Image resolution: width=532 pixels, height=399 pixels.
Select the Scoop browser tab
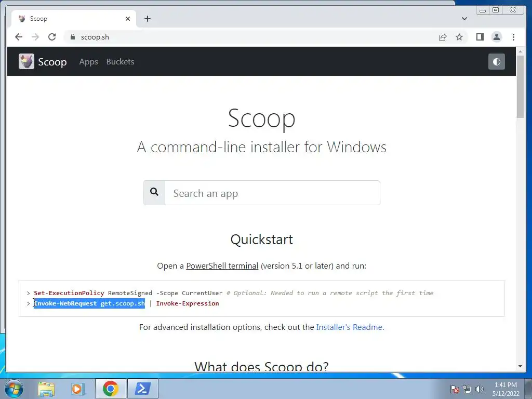pyautogui.click(x=73, y=19)
